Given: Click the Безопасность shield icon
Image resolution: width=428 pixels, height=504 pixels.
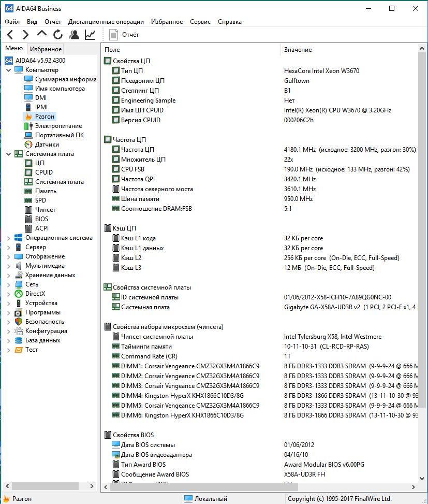Looking at the screenshot, I should click(x=19, y=322).
